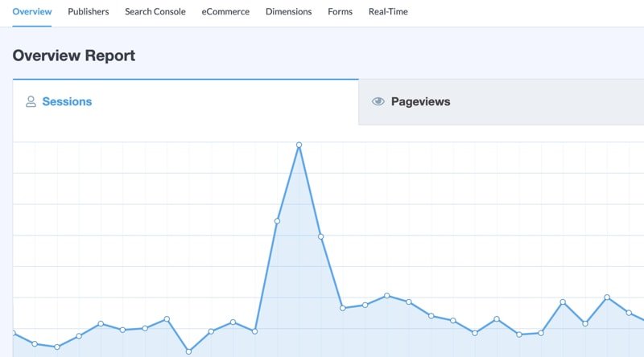
Task: Switch chart to Pageviews
Action: (x=501, y=102)
